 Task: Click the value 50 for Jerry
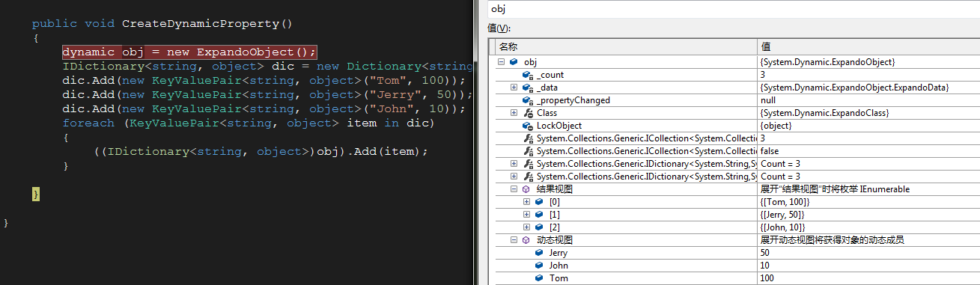point(765,253)
